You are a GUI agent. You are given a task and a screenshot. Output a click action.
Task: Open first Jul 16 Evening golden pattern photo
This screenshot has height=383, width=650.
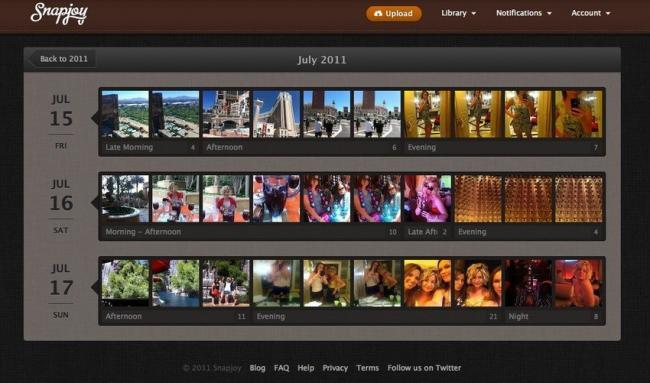click(478, 199)
